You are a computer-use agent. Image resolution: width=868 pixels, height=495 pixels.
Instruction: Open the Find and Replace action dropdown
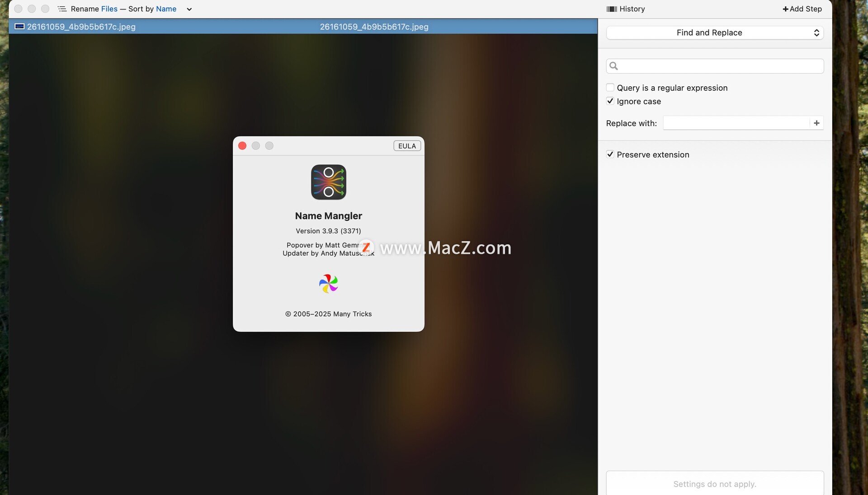[x=714, y=33]
